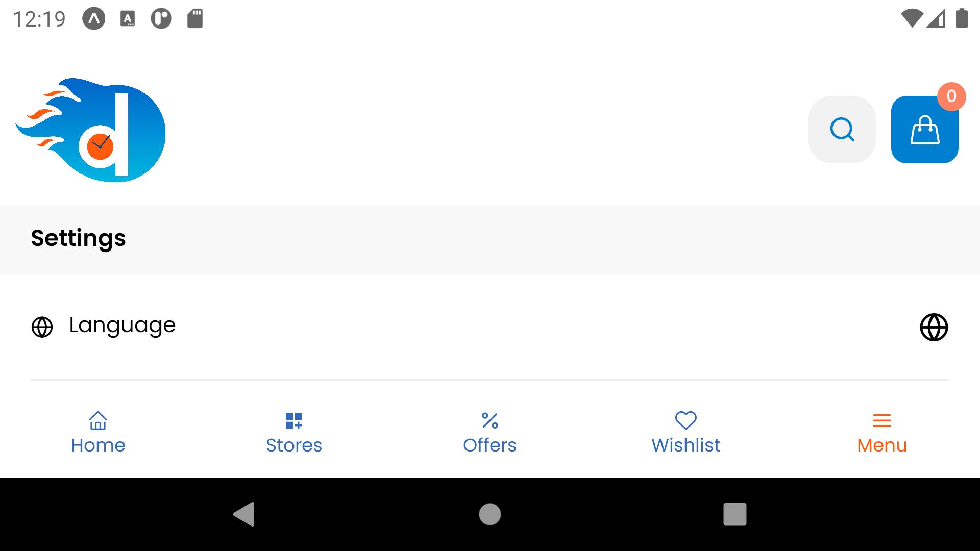The height and width of the screenshot is (551, 980).
Task: Go to the Home tab
Action: (x=98, y=433)
